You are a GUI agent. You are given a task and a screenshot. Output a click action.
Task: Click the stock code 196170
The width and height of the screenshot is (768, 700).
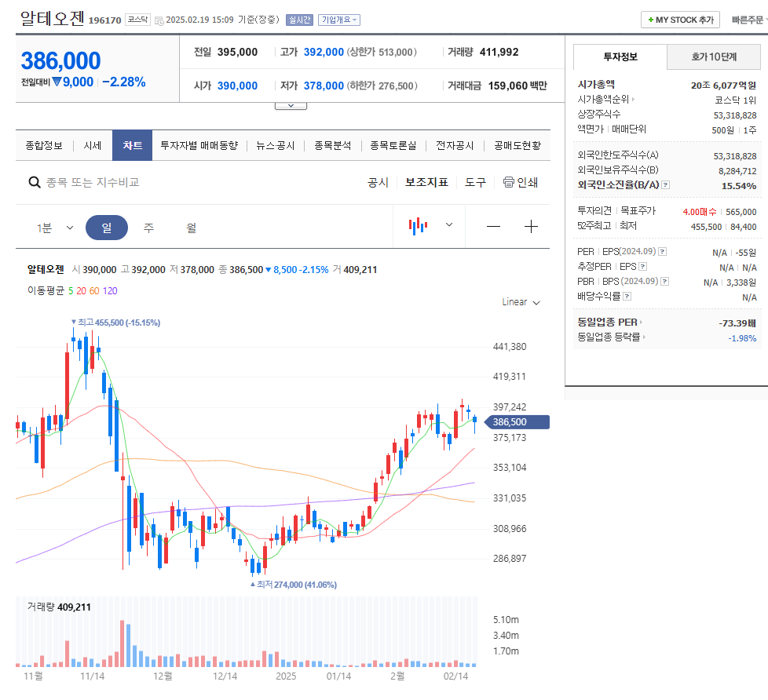click(104, 20)
